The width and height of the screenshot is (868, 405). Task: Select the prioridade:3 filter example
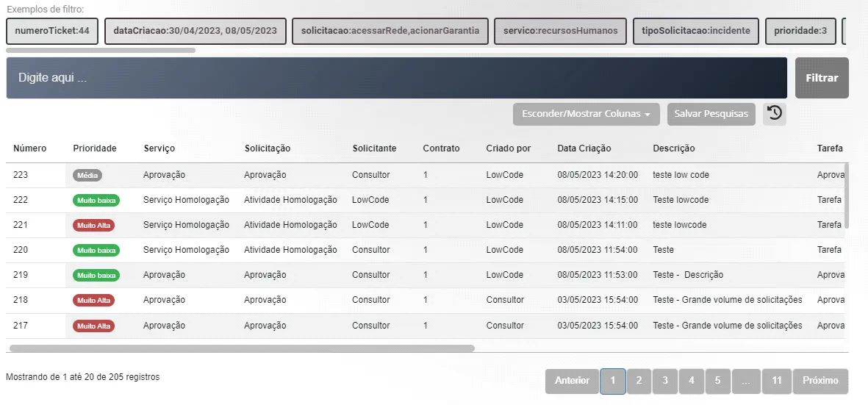[x=801, y=31]
